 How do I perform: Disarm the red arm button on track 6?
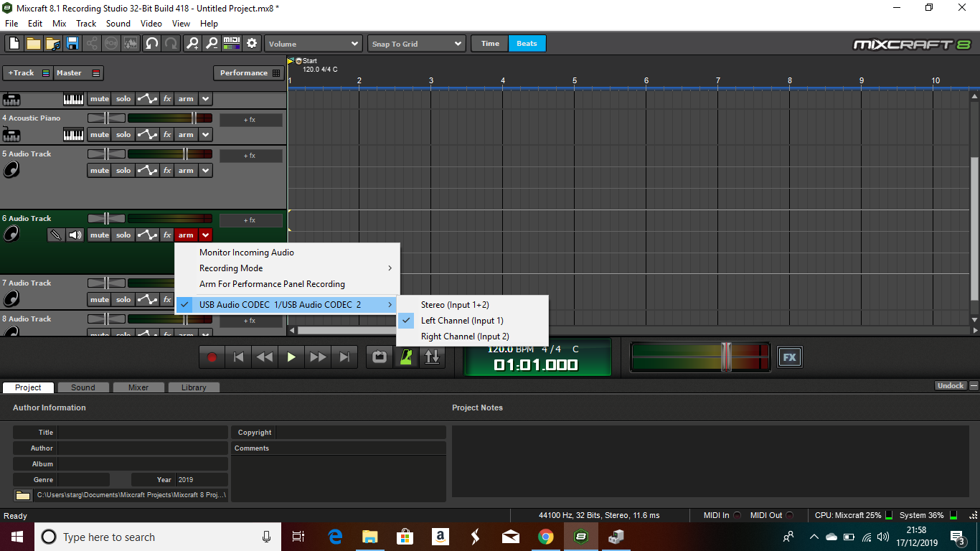[186, 235]
